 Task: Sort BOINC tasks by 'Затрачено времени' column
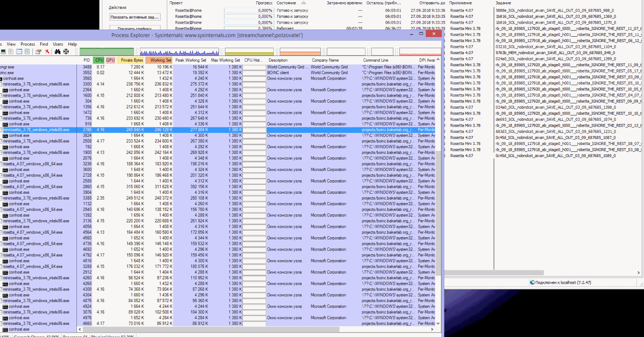(x=344, y=3)
